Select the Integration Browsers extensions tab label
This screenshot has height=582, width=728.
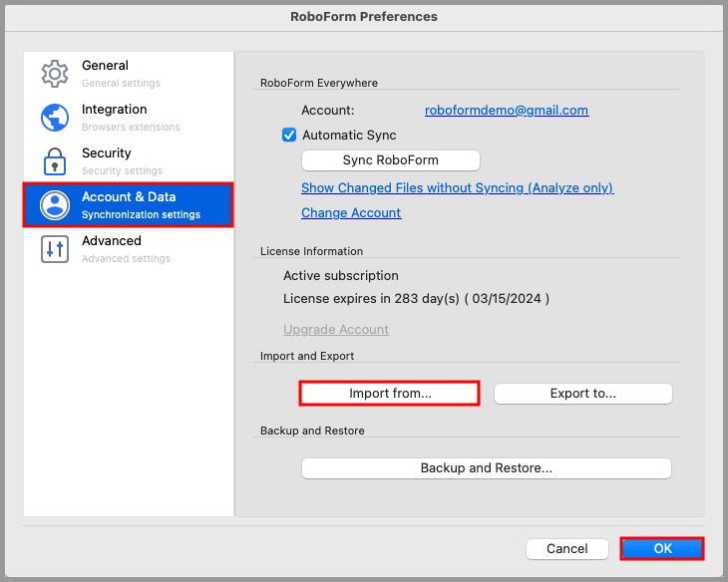[114, 110]
